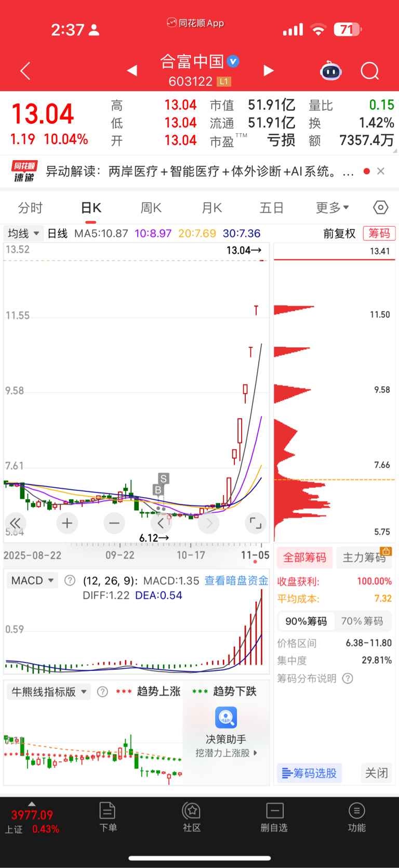Switch to 五日 tab
399x868 pixels.
click(x=272, y=208)
